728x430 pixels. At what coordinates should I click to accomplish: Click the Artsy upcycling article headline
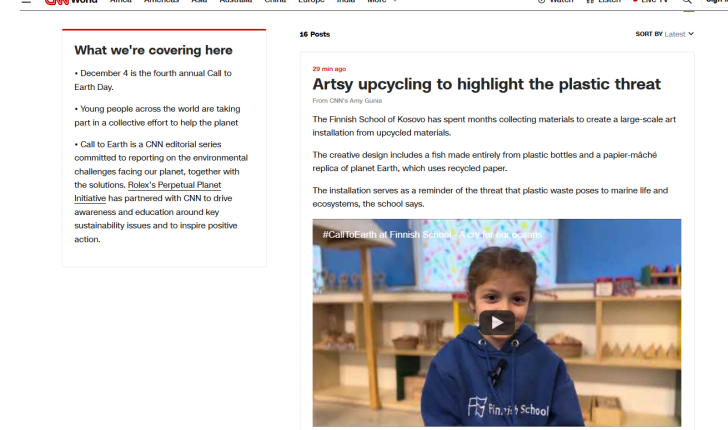click(487, 84)
